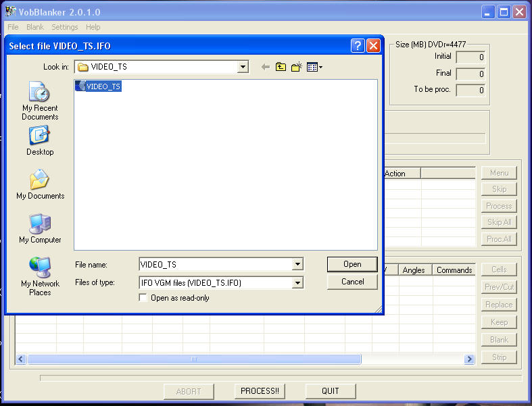Click the Proc.All button
The height and width of the screenshot is (406, 532).
coord(499,238)
